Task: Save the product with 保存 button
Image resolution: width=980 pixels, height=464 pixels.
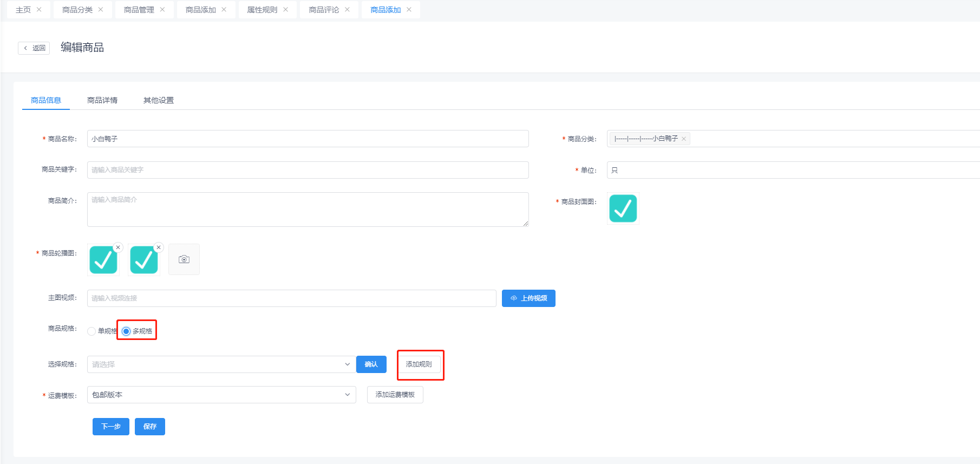Action: 150,427
